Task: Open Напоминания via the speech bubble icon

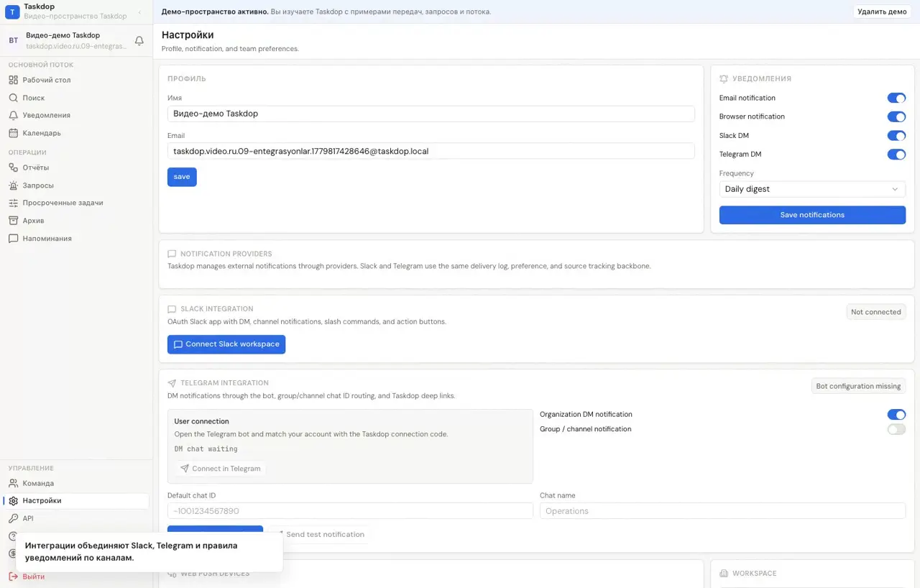Action: pyautogui.click(x=13, y=239)
